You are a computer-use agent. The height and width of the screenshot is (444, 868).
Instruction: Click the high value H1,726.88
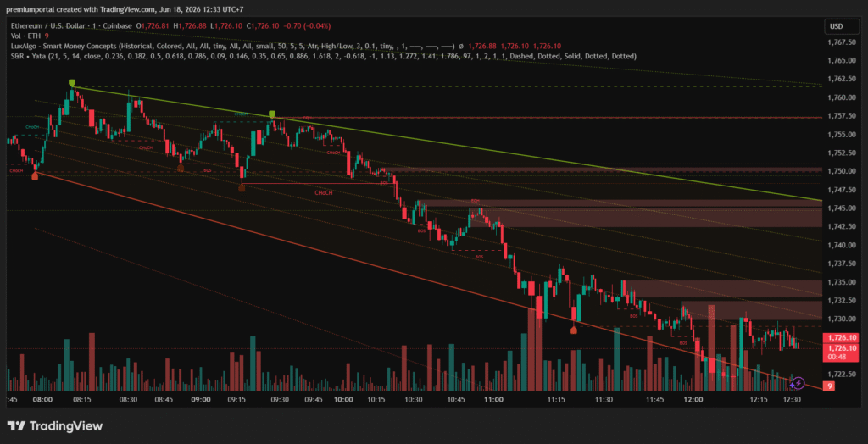pos(192,25)
